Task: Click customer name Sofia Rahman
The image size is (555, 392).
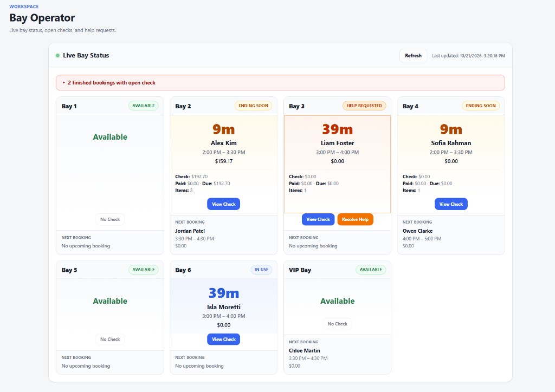Action: [451, 143]
